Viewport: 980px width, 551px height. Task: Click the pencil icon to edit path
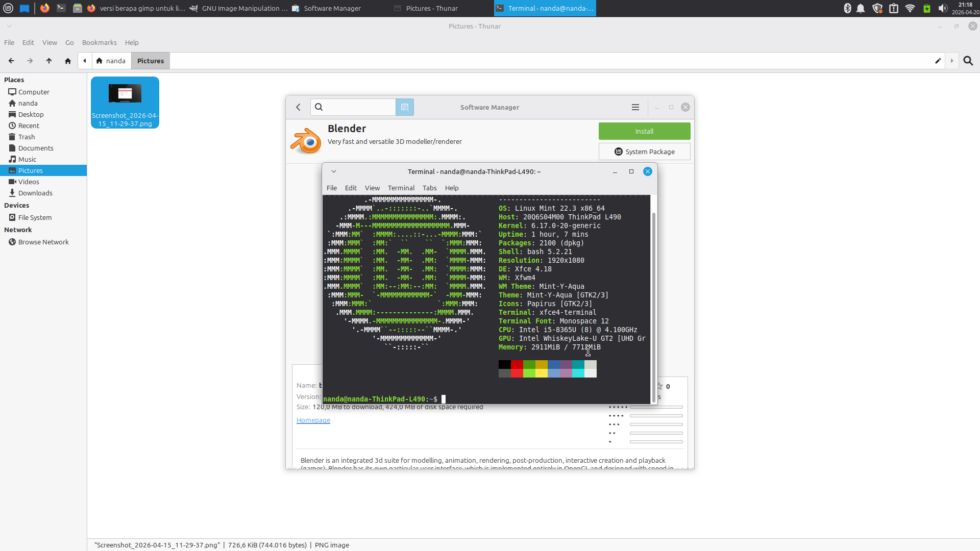(x=938, y=61)
